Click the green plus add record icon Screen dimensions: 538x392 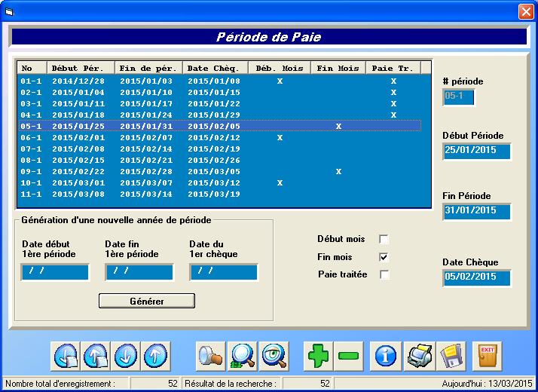pyautogui.click(x=318, y=355)
